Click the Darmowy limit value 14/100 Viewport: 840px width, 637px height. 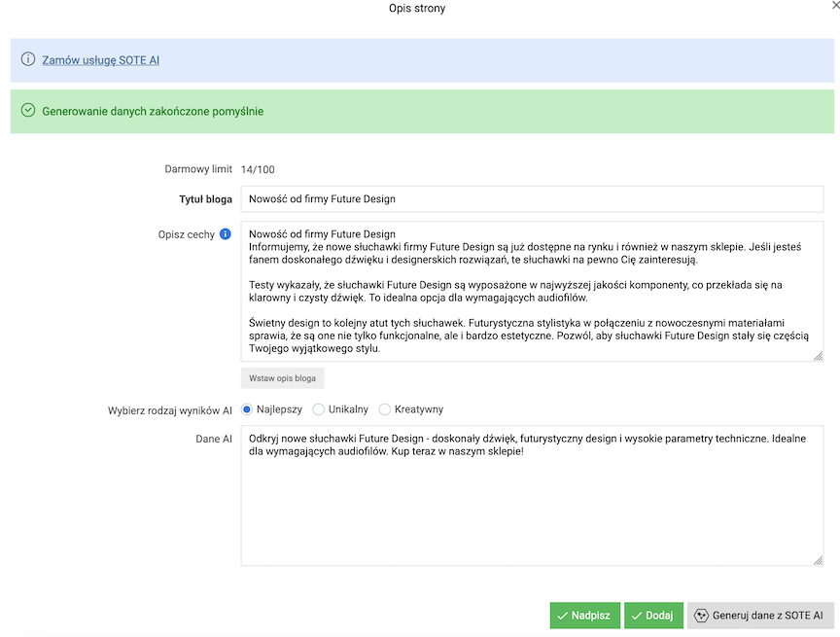(258, 170)
